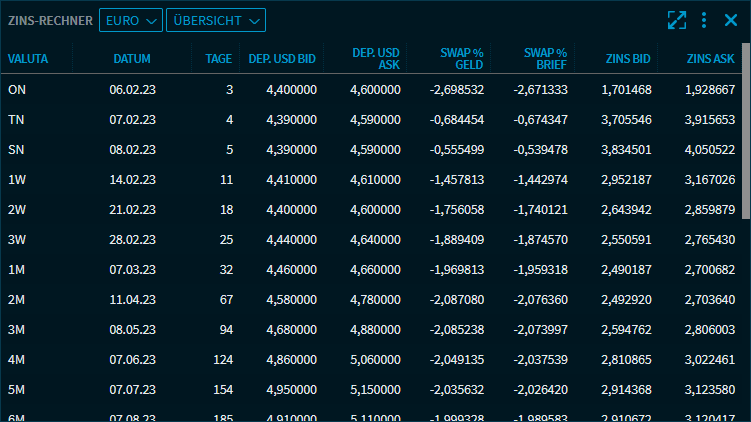Sort by the VALUTA column header
Image resolution: width=751 pixels, height=422 pixels.
[27, 59]
